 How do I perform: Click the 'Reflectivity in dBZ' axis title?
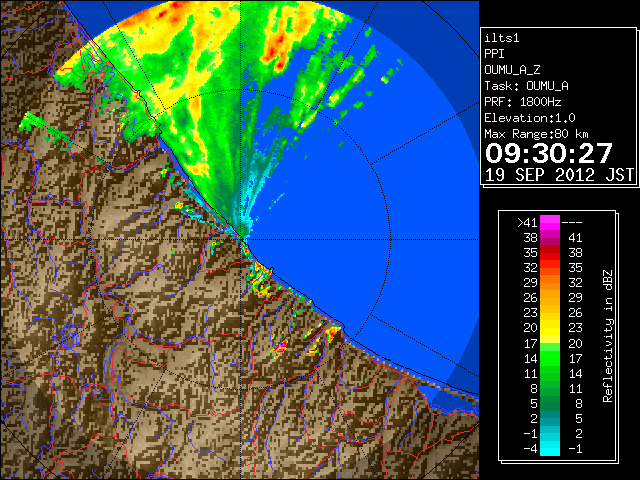(608, 336)
